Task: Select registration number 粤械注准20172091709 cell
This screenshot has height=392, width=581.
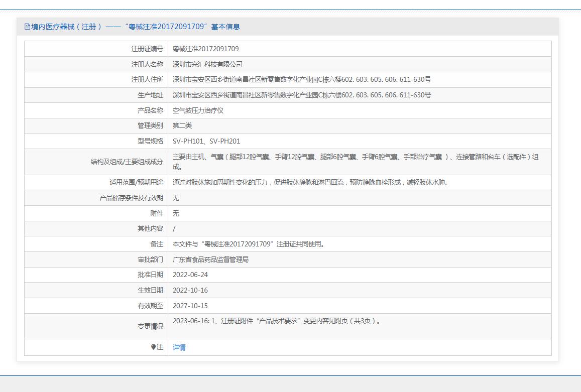Action: click(x=206, y=49)
